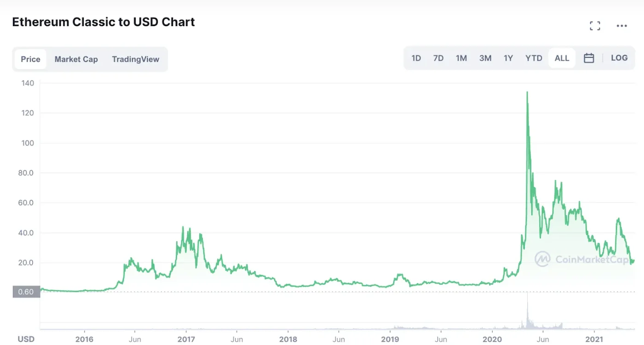Click the USD currency label
Screen dimensions: 644x345
(x=26, y=339)
